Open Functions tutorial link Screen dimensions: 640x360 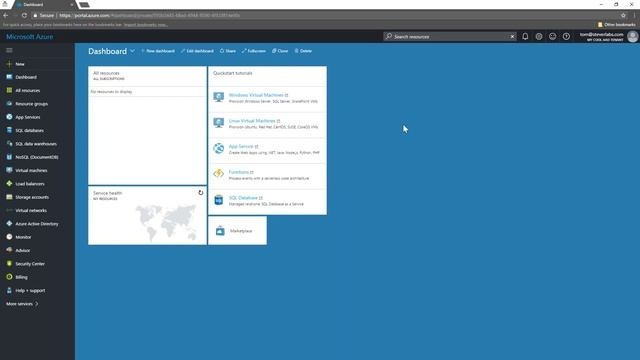(x=238, y=172)
